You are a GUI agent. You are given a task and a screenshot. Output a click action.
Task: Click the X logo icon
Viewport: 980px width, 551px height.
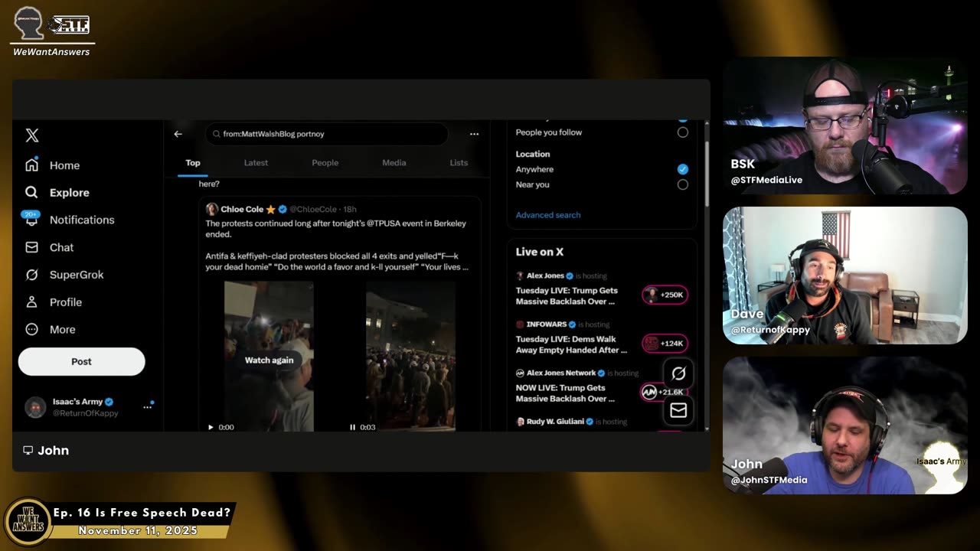(x=32, y=135)
